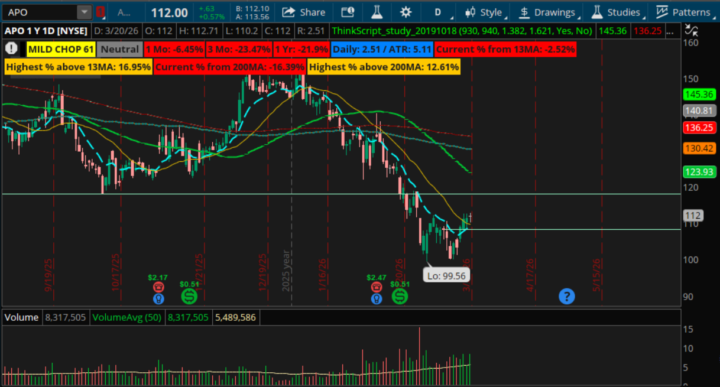This screenshot has height=387, width=720.
Task: Click the APO 1 Y 1D [NYSE] label
Action: pyautogui.click(x=46, y=31)
